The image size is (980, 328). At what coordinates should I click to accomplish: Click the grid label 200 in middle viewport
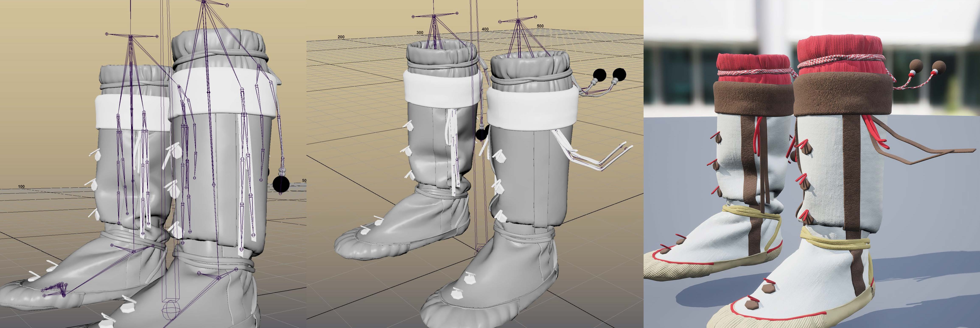point(341,37)
